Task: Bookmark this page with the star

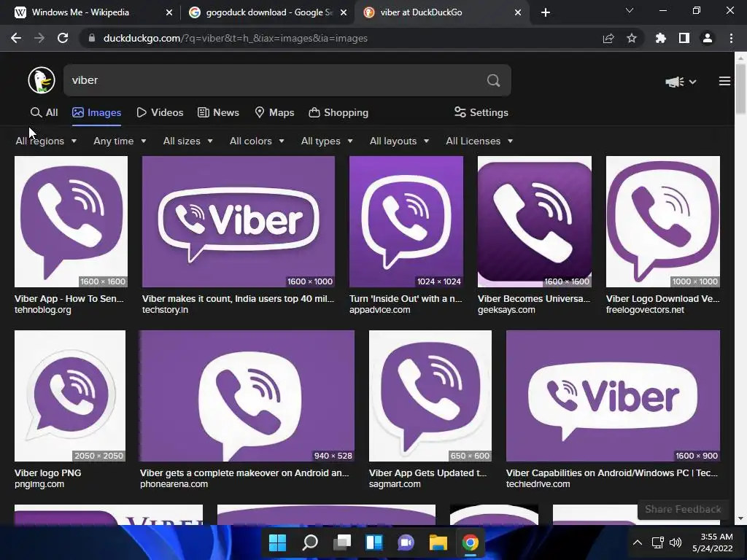Action: pos(632,38)
